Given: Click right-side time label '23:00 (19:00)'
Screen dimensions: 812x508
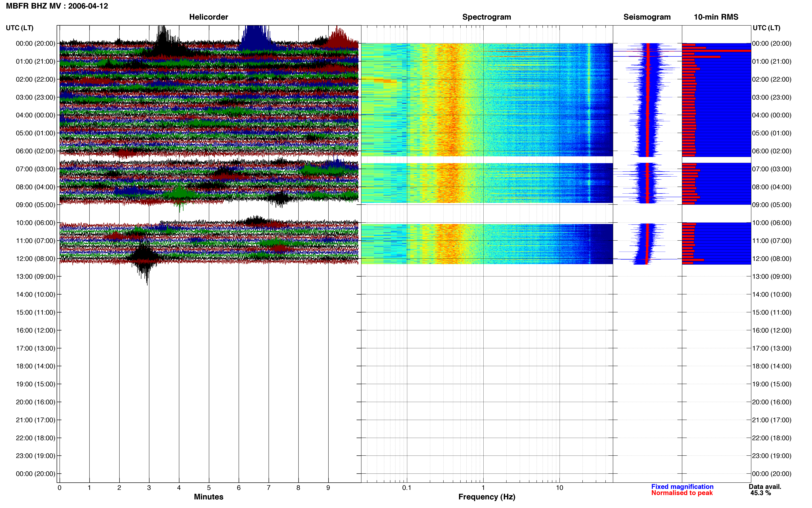Looking at the screenshot, I should (771, 456).
